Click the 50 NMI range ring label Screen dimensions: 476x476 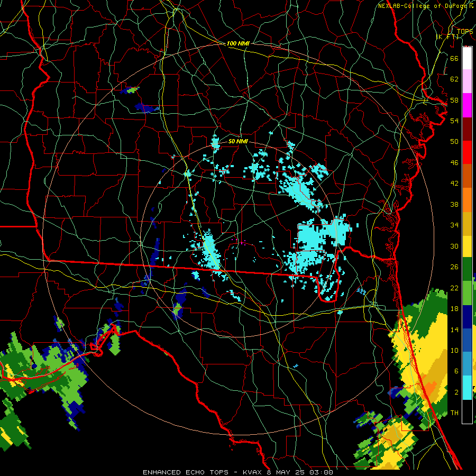point(238,141)
